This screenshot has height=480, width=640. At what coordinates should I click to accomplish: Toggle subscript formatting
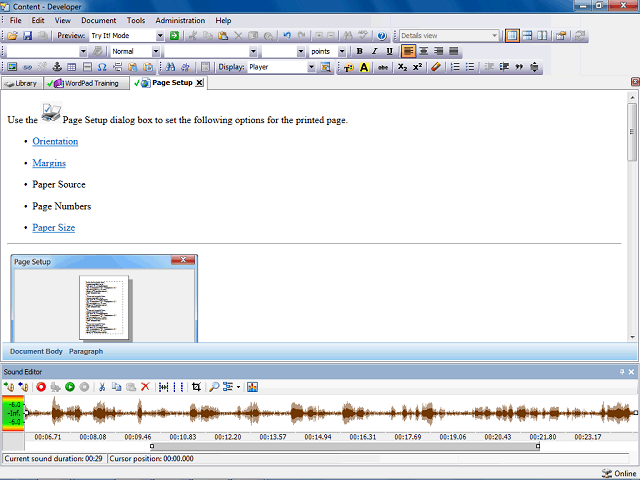click(402, 67)
